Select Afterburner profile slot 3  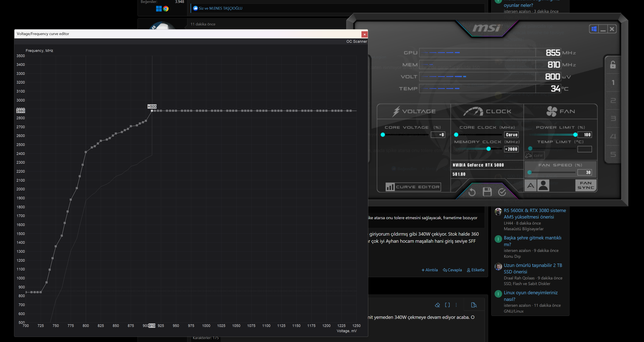click(613, 118)
